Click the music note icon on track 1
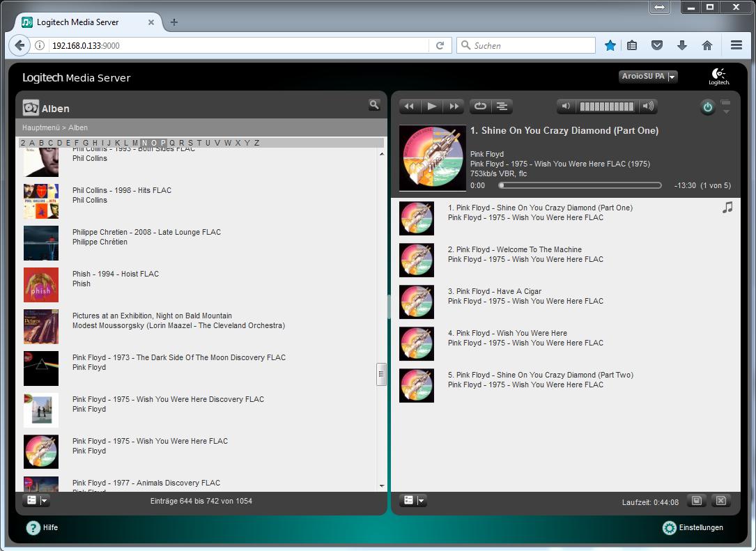 pyautogui.click(x=727, y=208)
